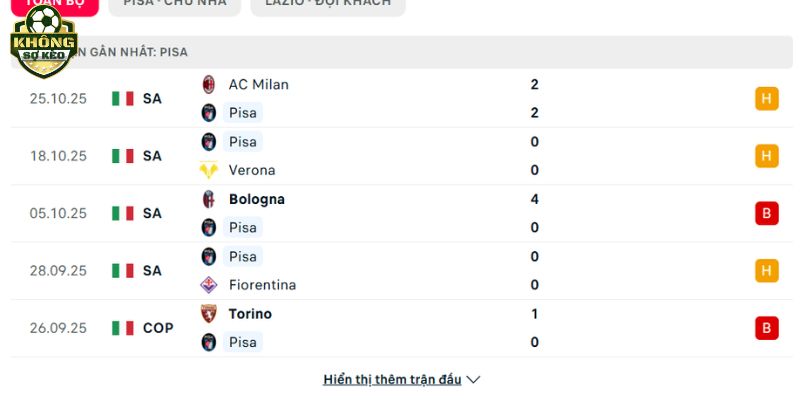The width and height of the screenshot is (800, 400).
Task: Click the orange H badge for the Verona match
Action: click(767, 156)
